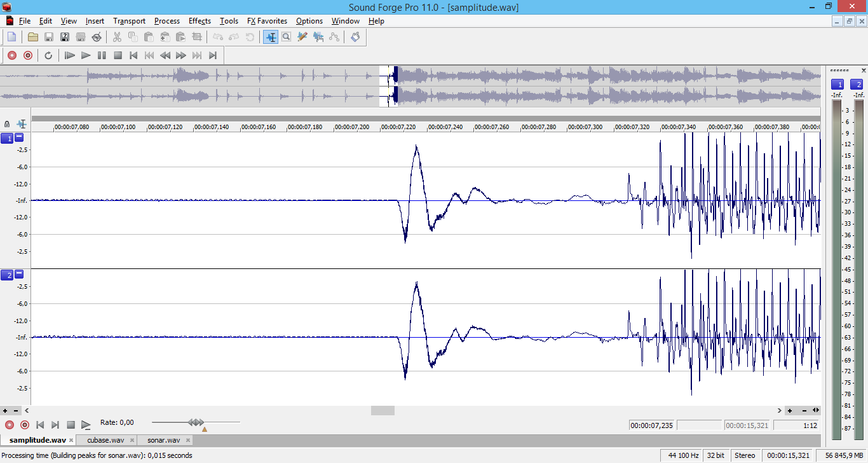Paste audio with the clipboard Paste icon
Screen dimensions: 868x463
(x=149, y=37)
